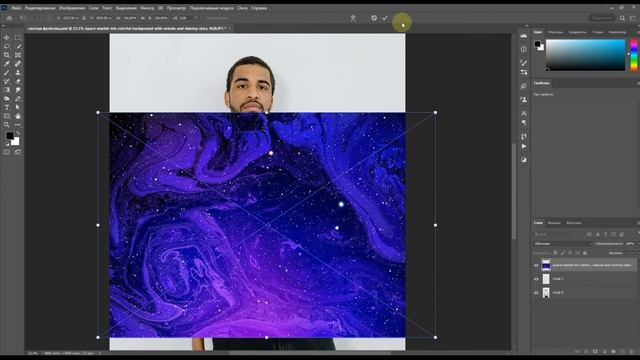Toggle lock transparent pixels in Layers panel

(555, 253)
